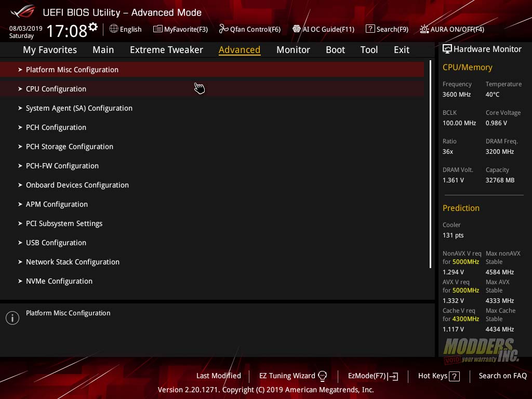532x399 pixels.
Task: Click the 0.986 V core voltage value
Action: pos(496,123)
